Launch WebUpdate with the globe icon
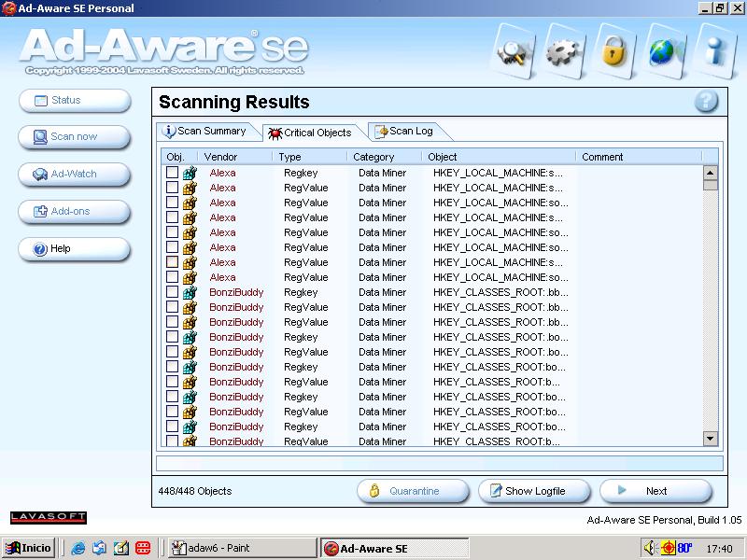The image size is (747, 560). click(665, 52)
